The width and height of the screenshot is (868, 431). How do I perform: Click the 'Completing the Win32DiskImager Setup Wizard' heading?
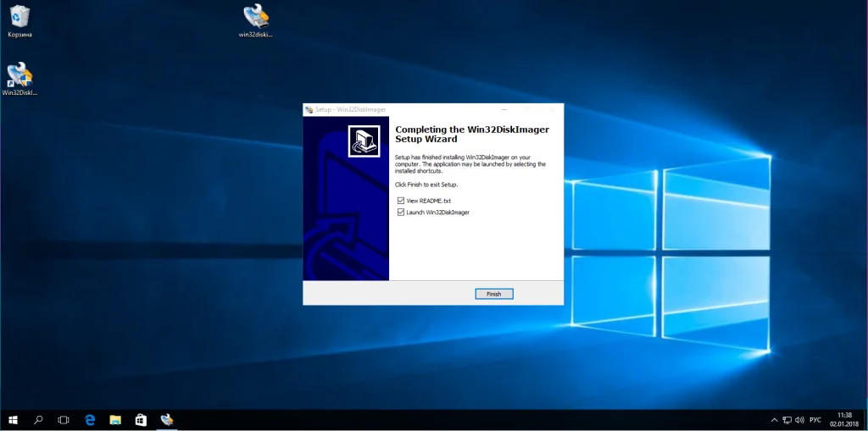point(472,135)
